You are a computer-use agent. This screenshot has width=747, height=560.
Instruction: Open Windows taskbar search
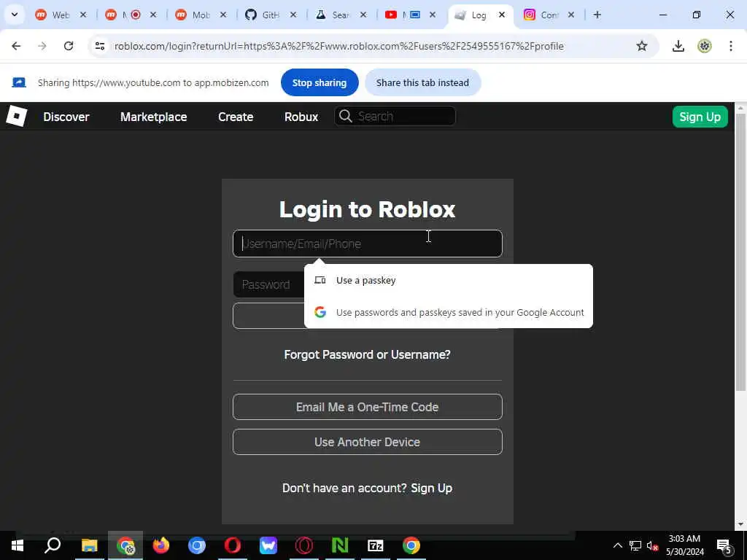[x=53, y=545]
